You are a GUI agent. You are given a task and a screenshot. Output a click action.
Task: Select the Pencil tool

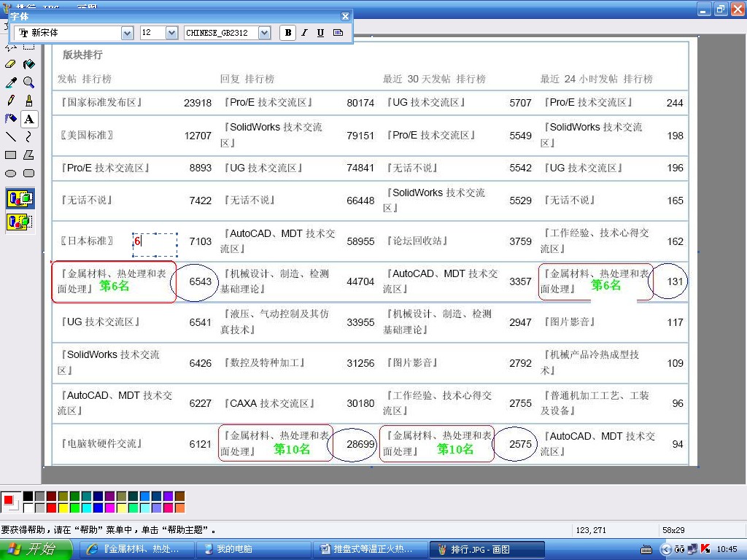click(x=10, y=101)
